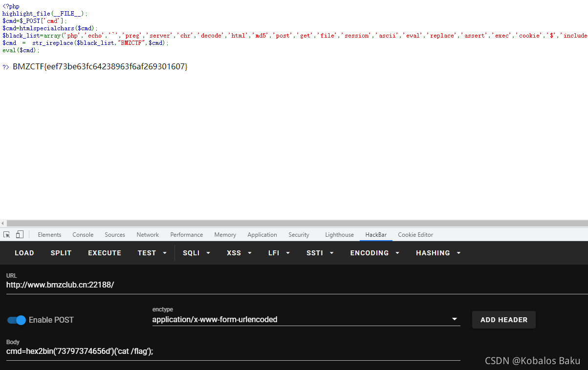Screen dimensions: 588x370
Task: Switch to the Security tab
Action: (x=299, y=235)
